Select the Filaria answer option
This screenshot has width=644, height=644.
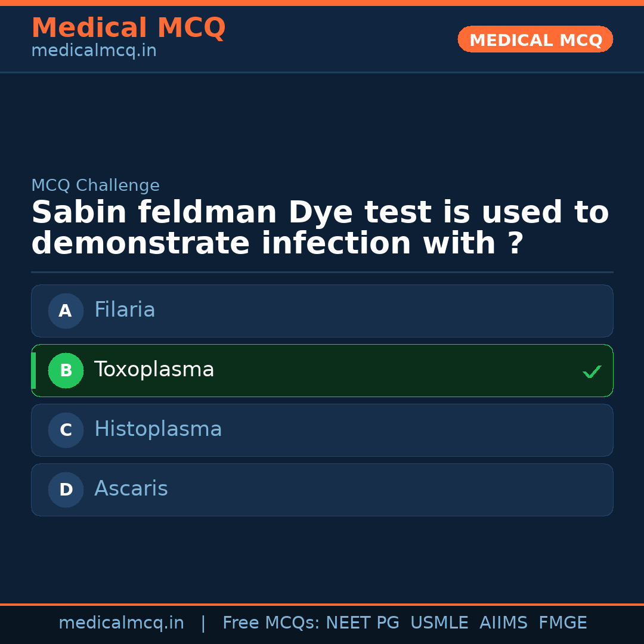pos(322,311)
